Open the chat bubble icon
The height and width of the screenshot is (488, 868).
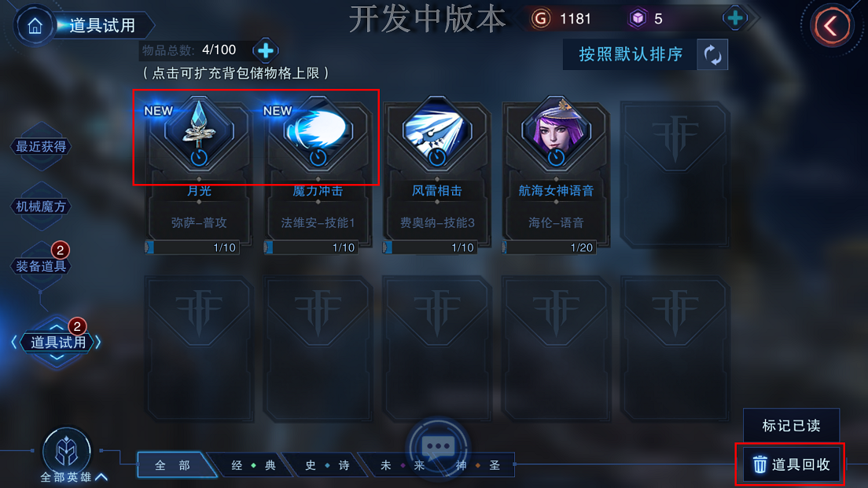tap(439, 447)
